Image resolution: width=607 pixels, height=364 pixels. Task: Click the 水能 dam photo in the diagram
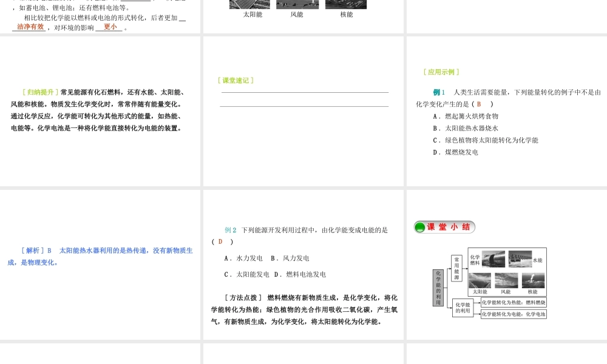coord(520,259)
